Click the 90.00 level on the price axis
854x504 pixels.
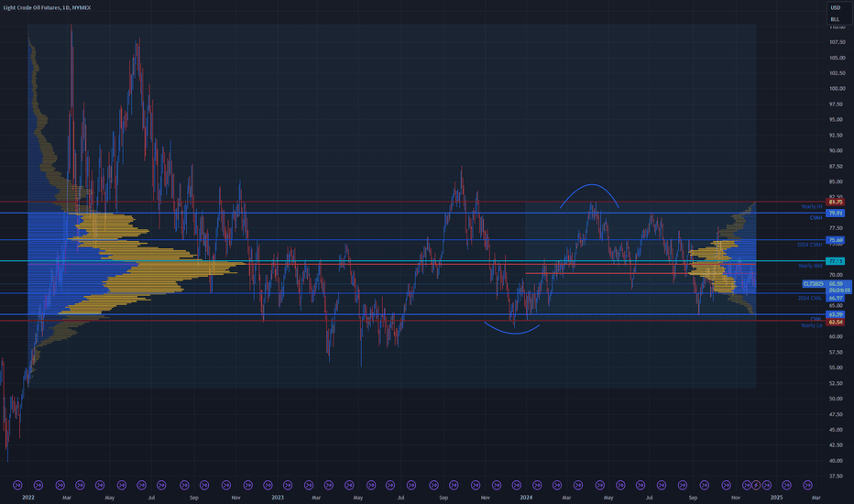(836, 150)
